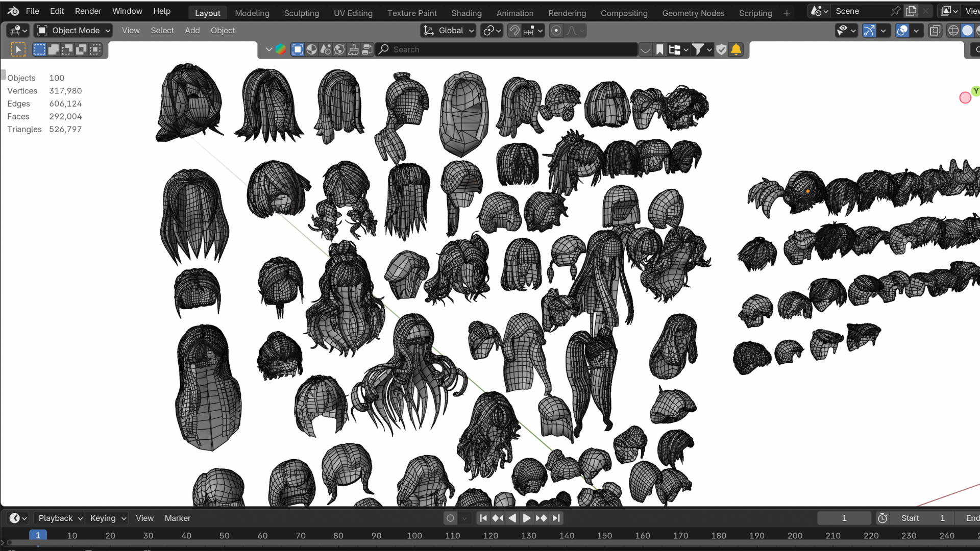This screenshot has height=551, width=980.
Task: Click the yellow bell notification icon
Action: (736, 49)
